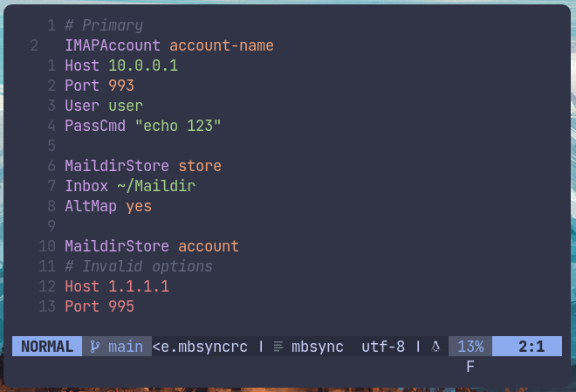
Task: Click the 13% scroll position indicator
Action: tap(470, 347)
